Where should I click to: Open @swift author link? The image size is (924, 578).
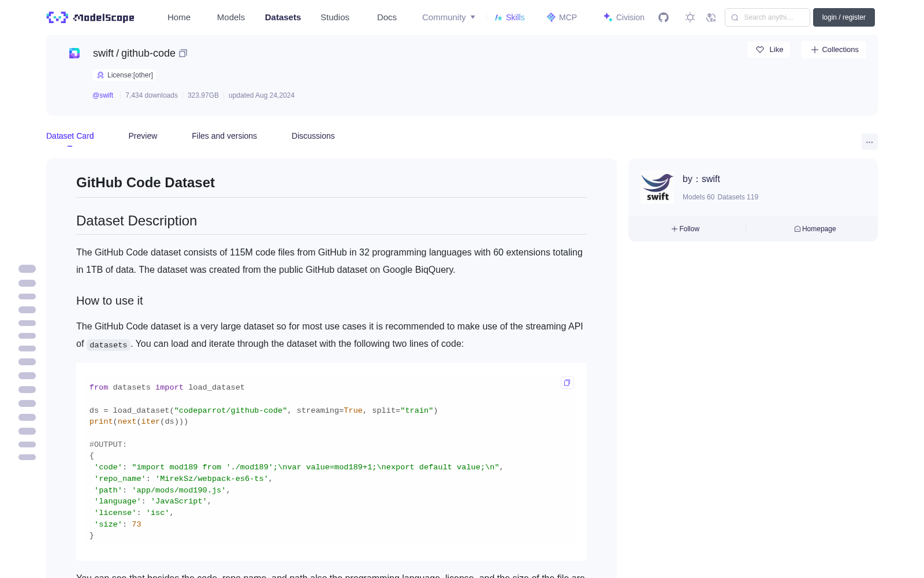pyautogui.click(x=103, y=95)
